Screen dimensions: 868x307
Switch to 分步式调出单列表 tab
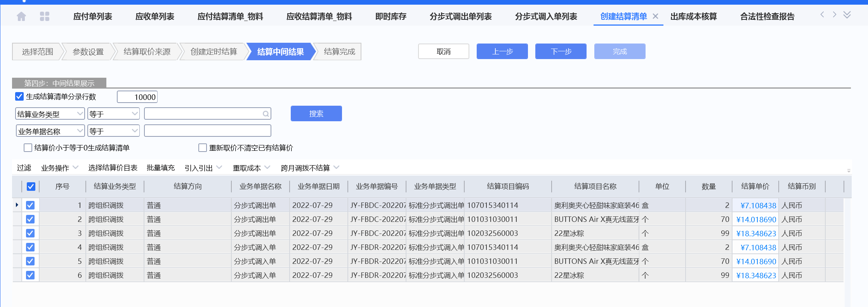tap(461, 16)
